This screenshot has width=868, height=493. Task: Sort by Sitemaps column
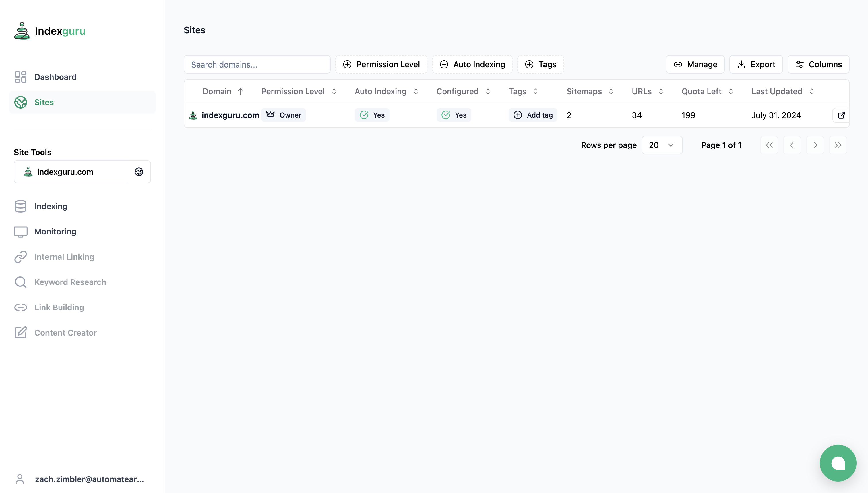tap(590, 91)
